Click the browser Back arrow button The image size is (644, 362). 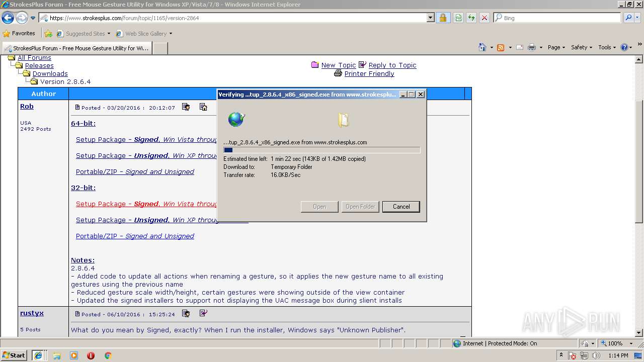pyautogui.click(x=8, y=18)
